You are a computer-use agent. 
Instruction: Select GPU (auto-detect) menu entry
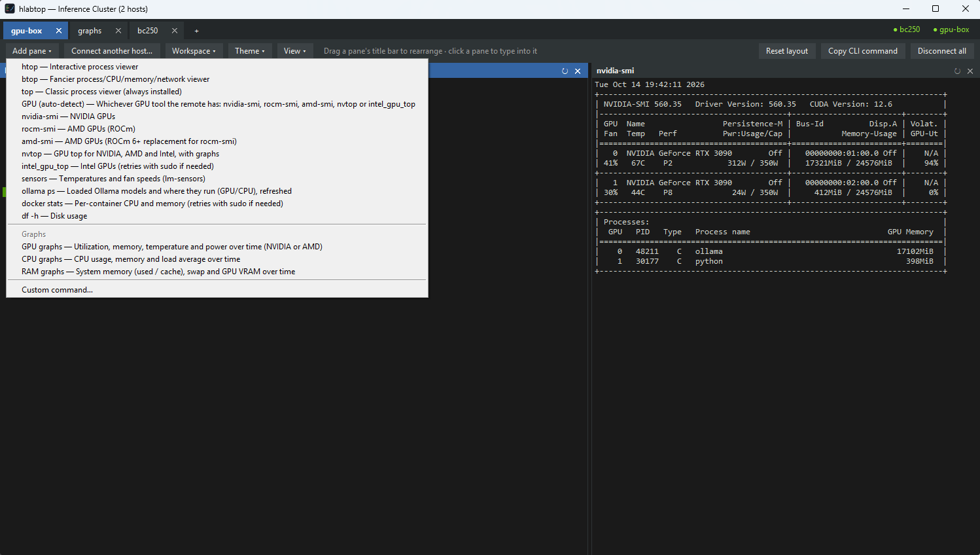click(x=217, y=104)
